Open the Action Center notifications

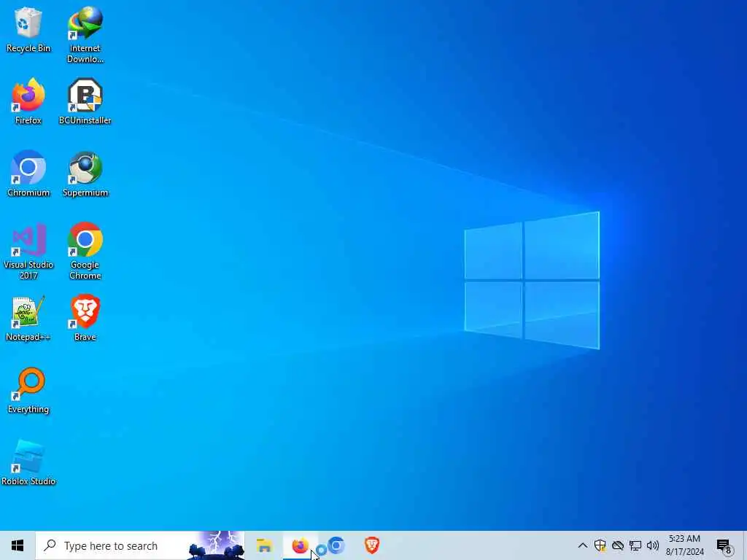[x=724, y=545]
